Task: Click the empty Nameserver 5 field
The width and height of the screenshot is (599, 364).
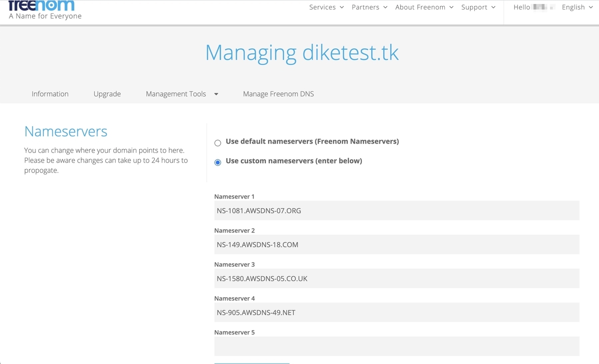Action: 397,346
